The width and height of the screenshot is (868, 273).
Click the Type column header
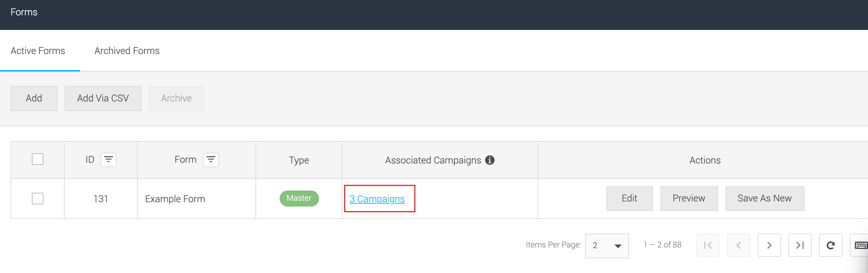tap(299, 160)
